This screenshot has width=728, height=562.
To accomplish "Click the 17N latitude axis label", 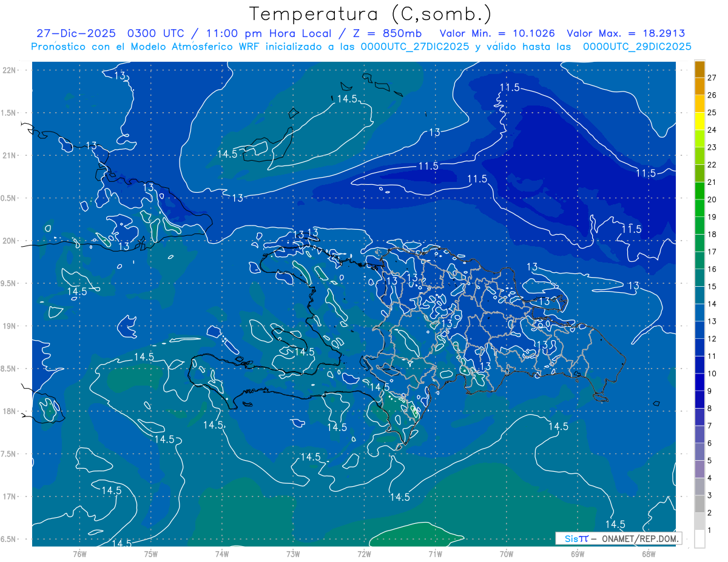I will [x=10, y=497].
